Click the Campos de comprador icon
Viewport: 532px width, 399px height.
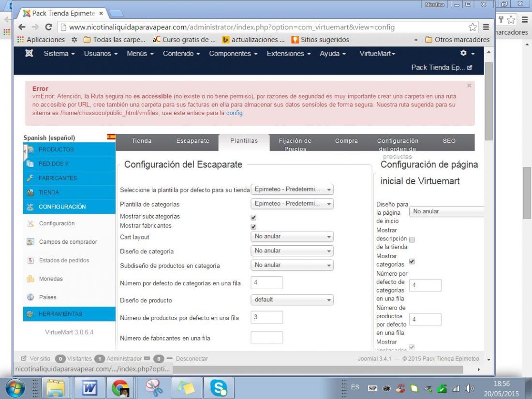[x=30, y=242]
